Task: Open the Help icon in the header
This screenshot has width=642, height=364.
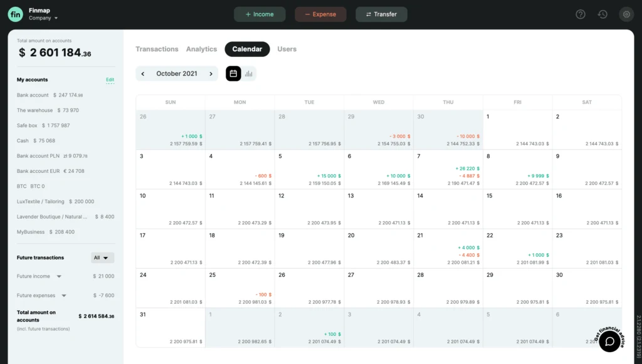Action: pyautogui.click(x=580, y=14)
